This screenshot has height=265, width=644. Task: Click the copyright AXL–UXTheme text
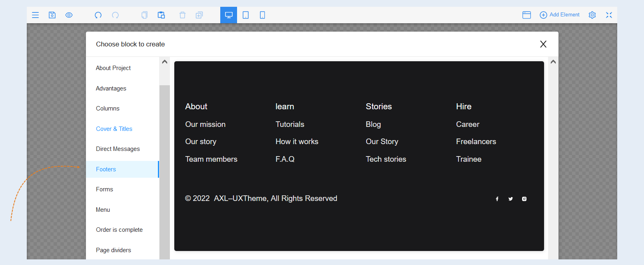pos(261,199)
